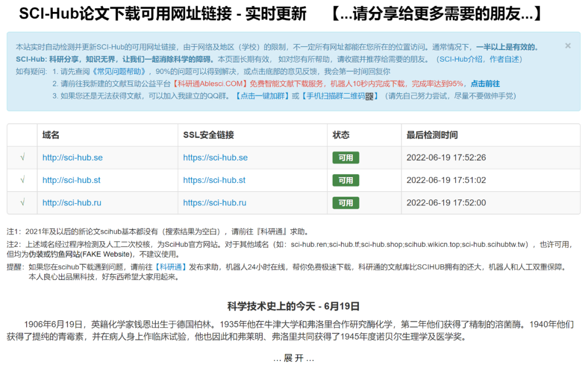Viewport: 588px width, 371px height.
Task: Click the 域名 column header
Action: coord(51,135)
